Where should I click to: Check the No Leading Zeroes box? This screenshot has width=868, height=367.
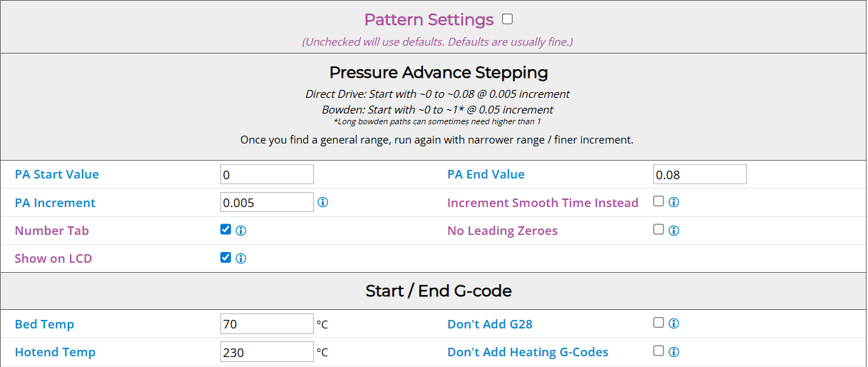(x=658, y=230)
